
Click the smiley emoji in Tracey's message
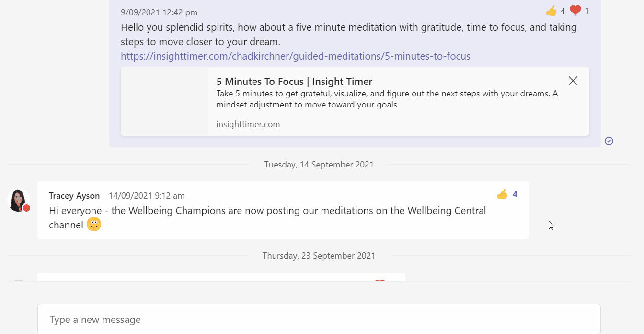point(94,224)
